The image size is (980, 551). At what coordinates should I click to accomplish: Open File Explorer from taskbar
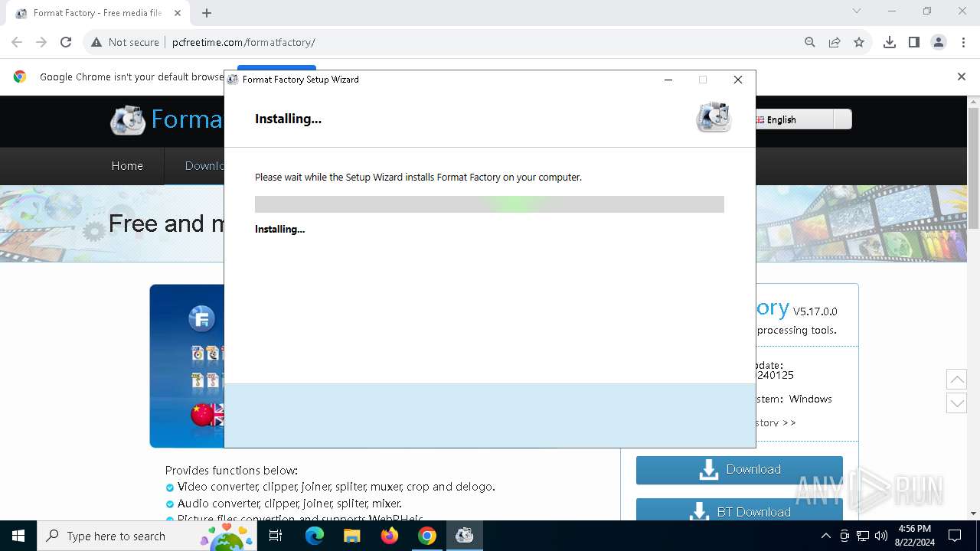[351, 536]
